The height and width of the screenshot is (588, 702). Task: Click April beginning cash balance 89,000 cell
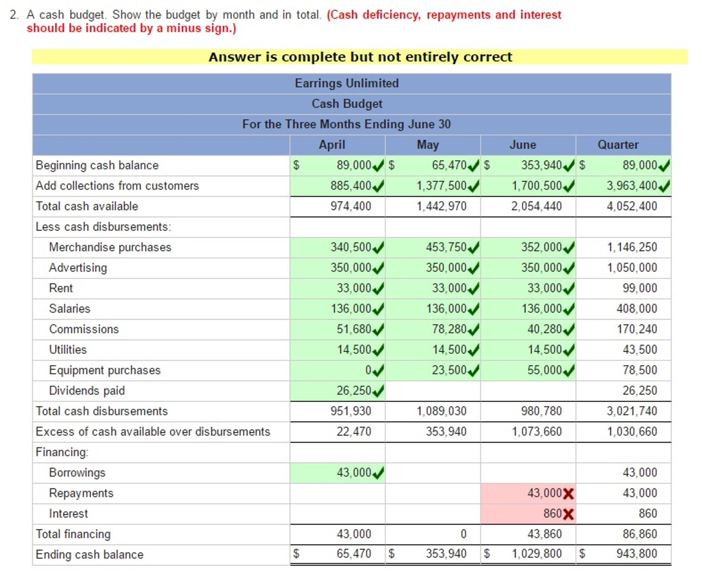337,165
